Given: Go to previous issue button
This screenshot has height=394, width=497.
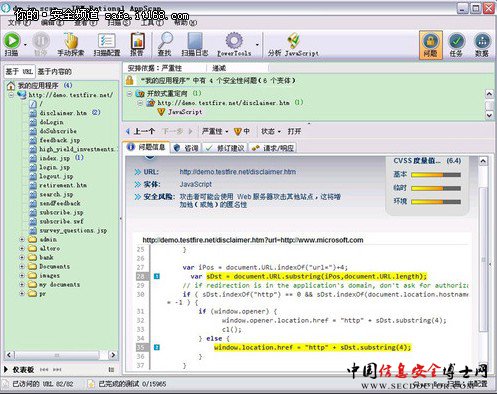Looking at the screenshot, I should tap(141, 131).
